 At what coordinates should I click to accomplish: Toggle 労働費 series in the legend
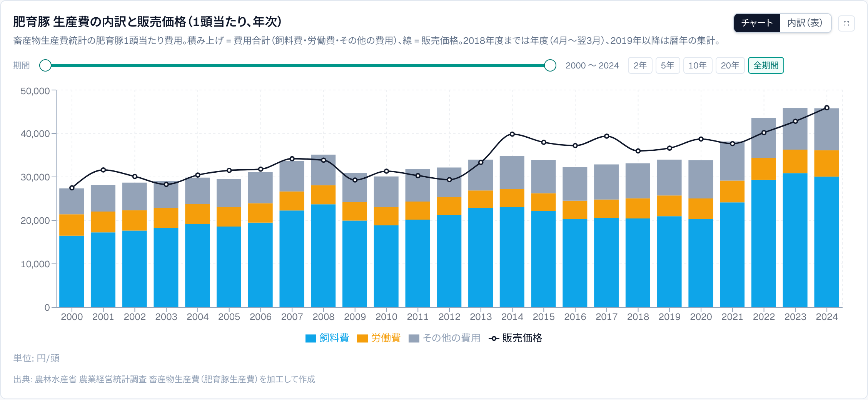pos(379,338)
